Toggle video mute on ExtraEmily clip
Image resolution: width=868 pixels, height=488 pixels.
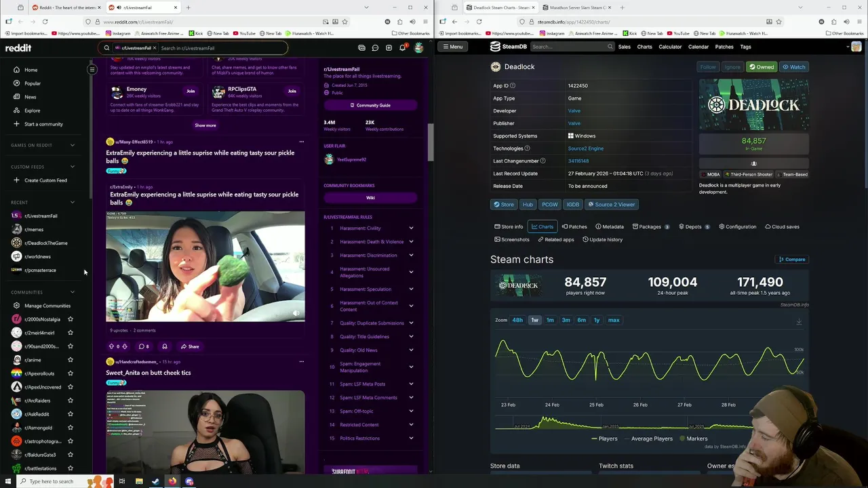coord(296,314)
